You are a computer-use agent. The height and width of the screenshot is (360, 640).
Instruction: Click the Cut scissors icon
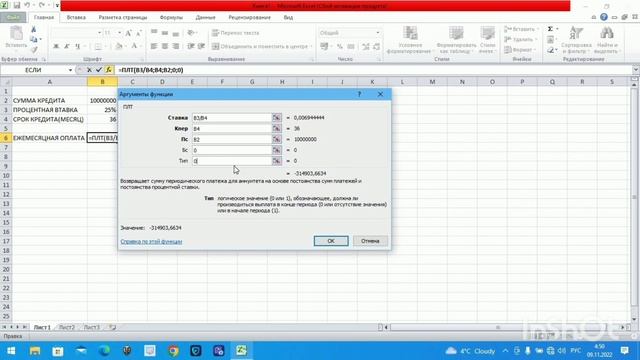pos(34,30)
